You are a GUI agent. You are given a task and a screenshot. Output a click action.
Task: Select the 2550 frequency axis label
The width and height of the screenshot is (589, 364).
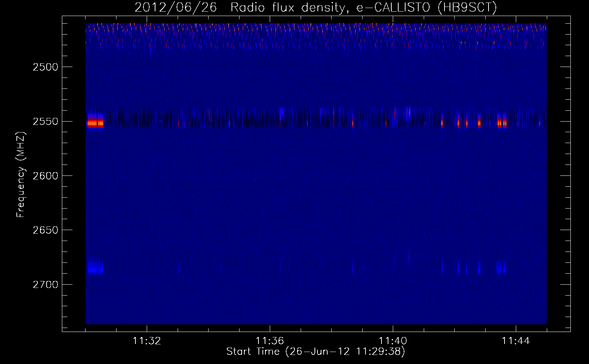tap(45, 122)
